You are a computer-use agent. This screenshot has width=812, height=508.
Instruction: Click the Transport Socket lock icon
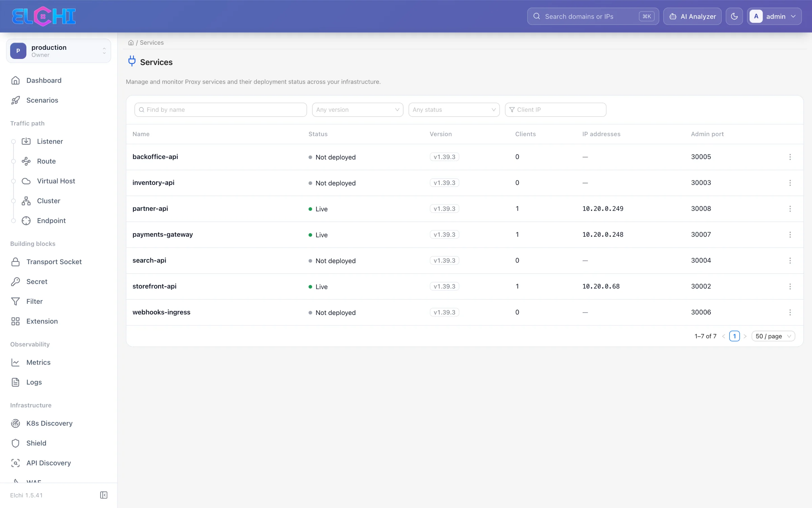pos(15,262)
